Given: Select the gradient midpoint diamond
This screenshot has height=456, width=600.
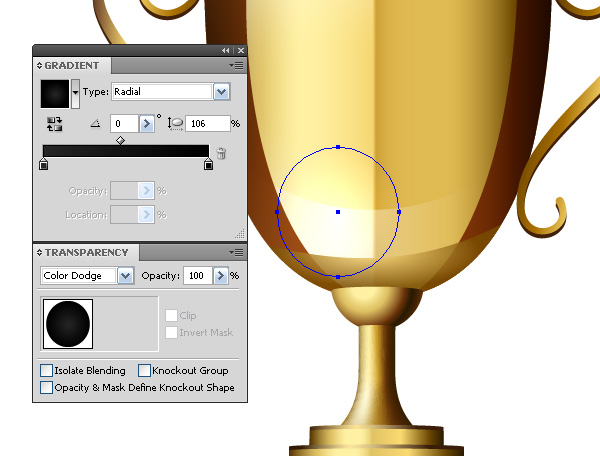Looking at the screenshot, I should pos(120,140).
